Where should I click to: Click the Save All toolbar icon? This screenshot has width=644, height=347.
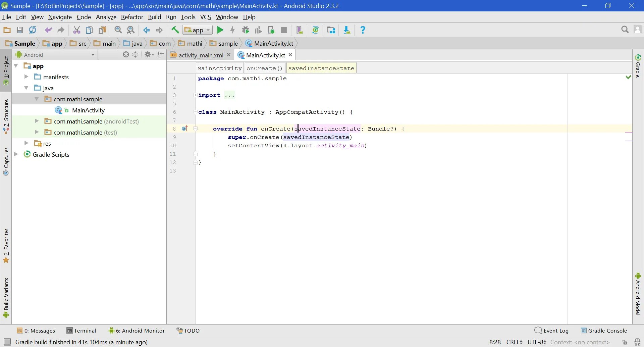(20, 30)
